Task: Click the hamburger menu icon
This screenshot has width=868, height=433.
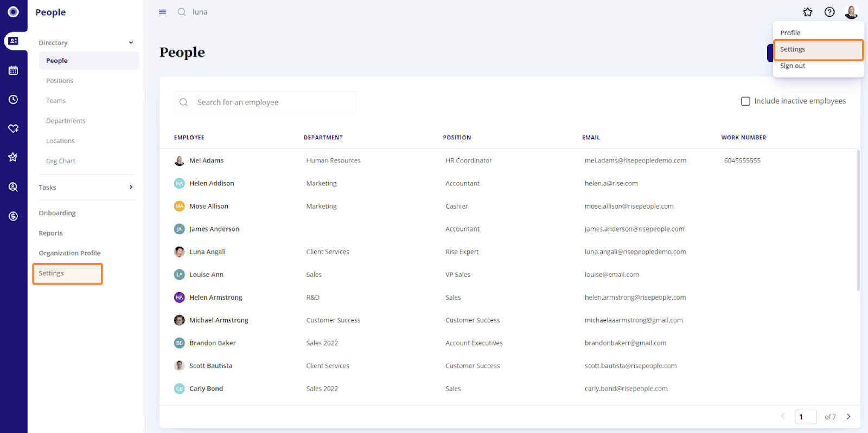Action: (162, 12)
